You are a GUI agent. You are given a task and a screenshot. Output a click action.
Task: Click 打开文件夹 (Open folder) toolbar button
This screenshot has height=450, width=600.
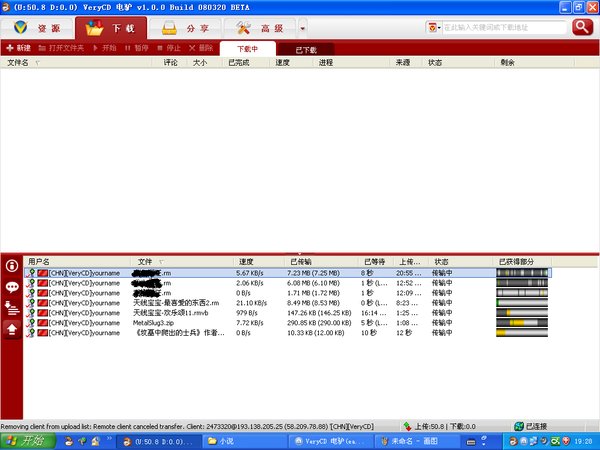pos(61,48)
